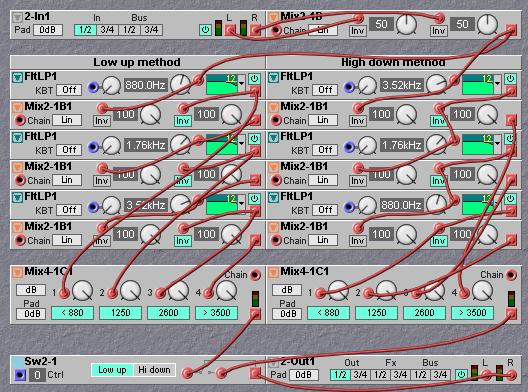Click blue modulation input on Low up 880.0Hz filter
528x392 pixels.
pyautogui.click(x=93, y=87)
